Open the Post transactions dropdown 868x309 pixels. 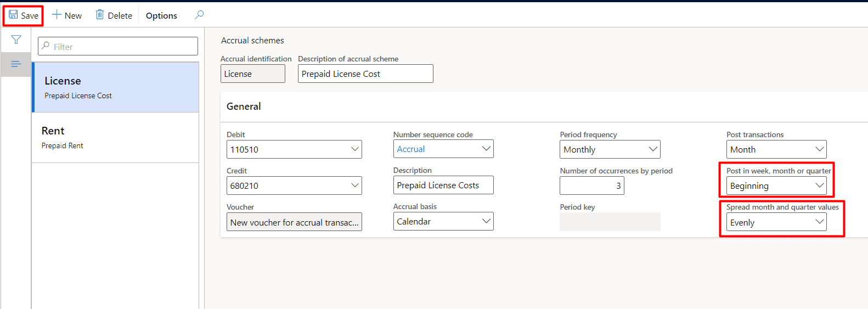tap(819, 149)
